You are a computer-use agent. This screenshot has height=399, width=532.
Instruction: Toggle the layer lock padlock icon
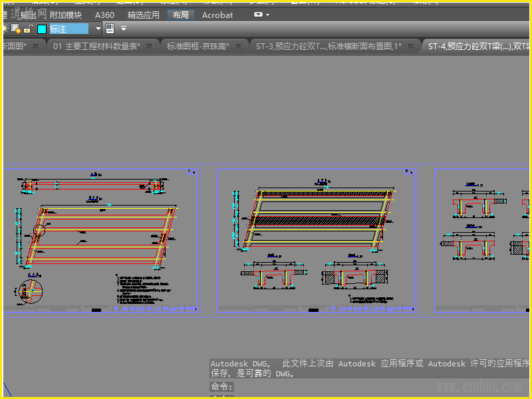point(27,29)
